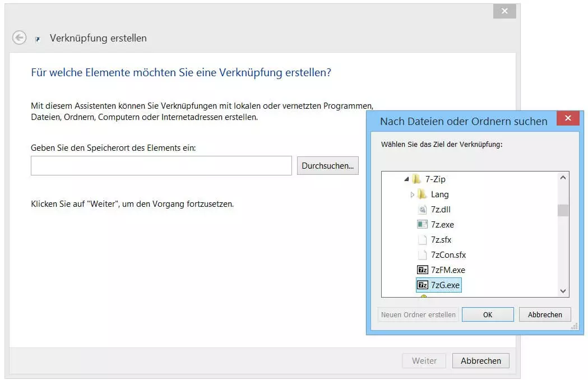Click the 7z.sfx file icon

423,240
